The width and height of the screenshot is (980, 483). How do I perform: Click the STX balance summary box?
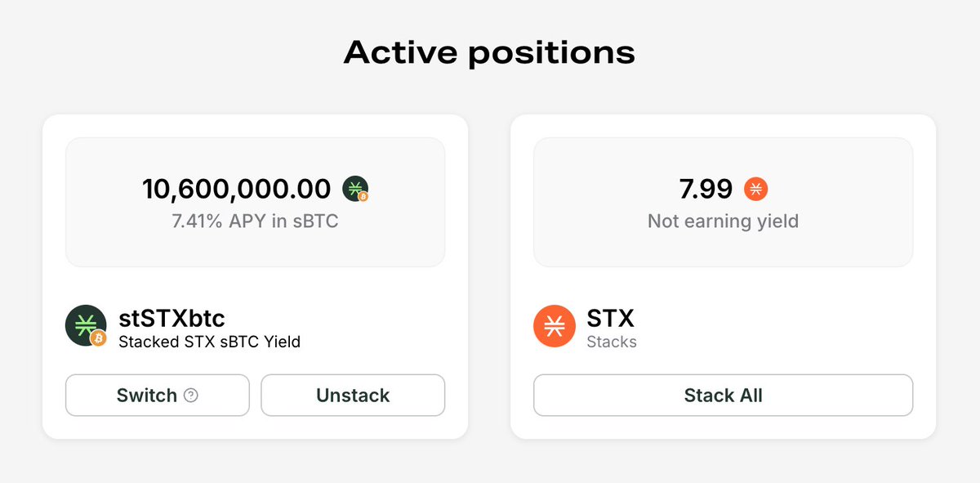(723, 202)
